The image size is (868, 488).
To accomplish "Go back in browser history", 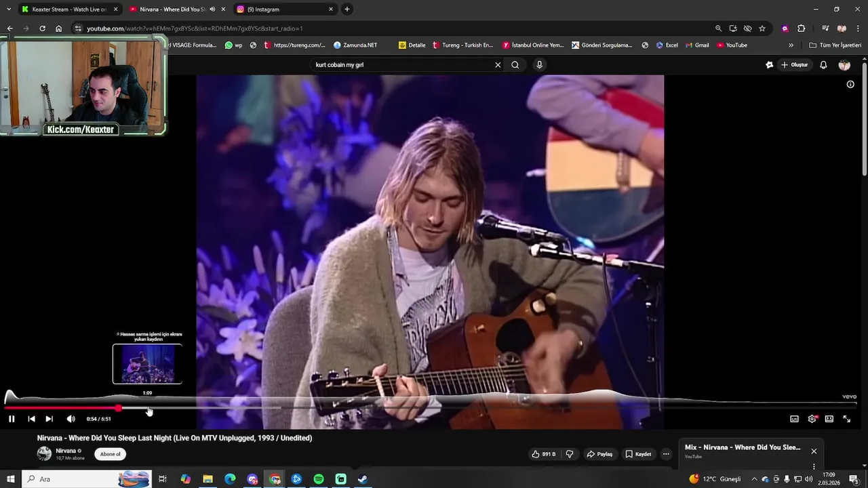I will coord(9,28).
